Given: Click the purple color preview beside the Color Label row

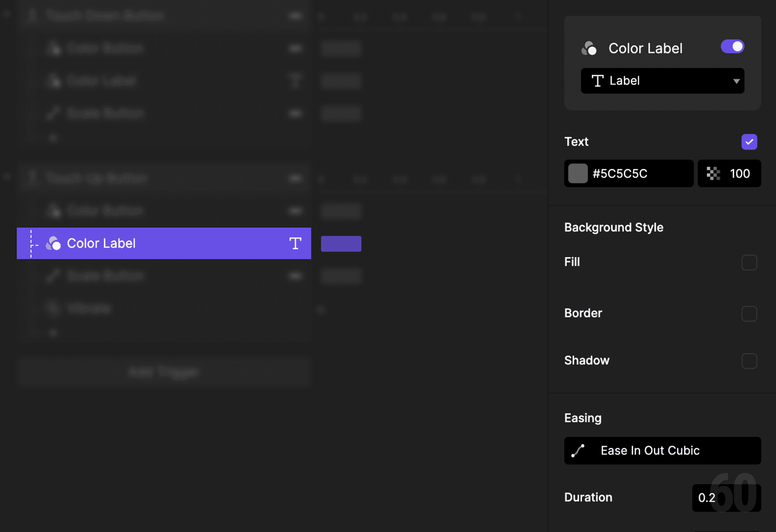Looking at the screenshot, I should tap(341, 243).
